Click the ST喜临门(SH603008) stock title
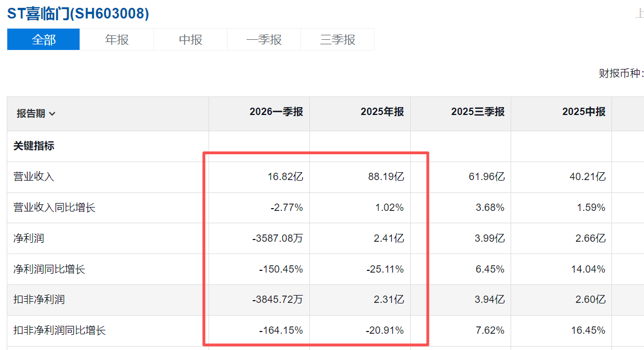Viewport: 644px width, 350px height. click(x=78, y=13)
